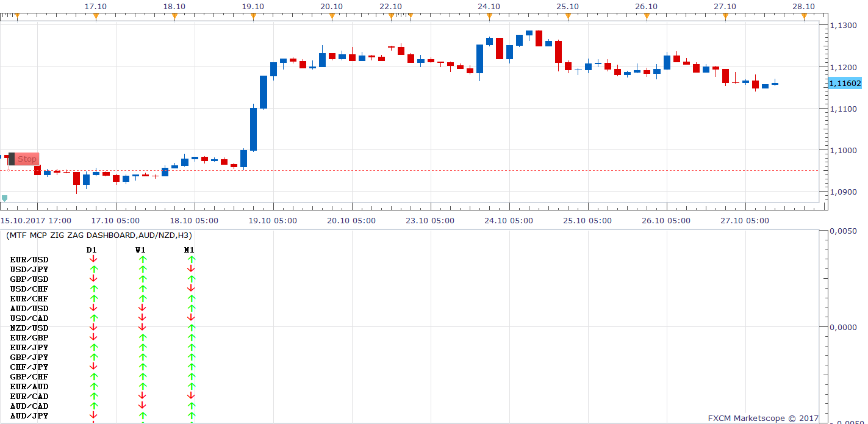868x424 pixels.
Task: Click the 23.10 05:00 time axis label
Action: tap(431, 220)
